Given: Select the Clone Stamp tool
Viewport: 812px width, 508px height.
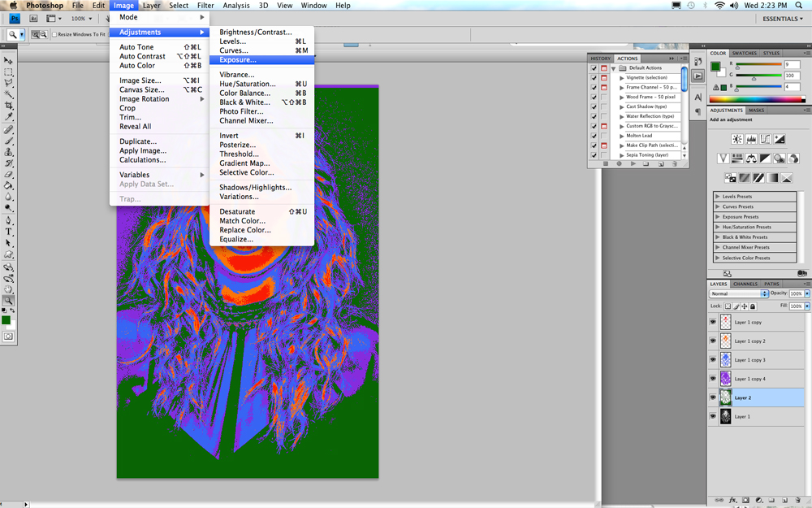Looking at the screenshot, I should coord(8,152).
